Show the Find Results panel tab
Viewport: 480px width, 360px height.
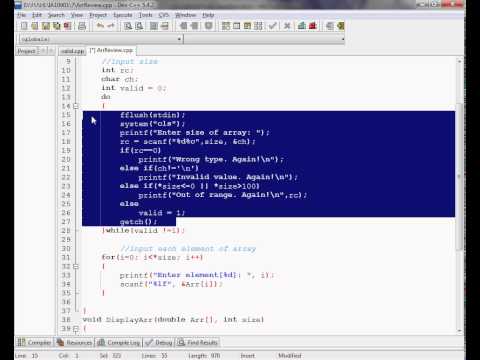198,342
